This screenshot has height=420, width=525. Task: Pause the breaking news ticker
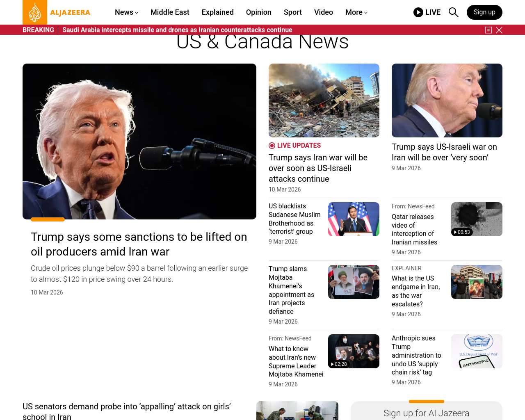(488, 30)
